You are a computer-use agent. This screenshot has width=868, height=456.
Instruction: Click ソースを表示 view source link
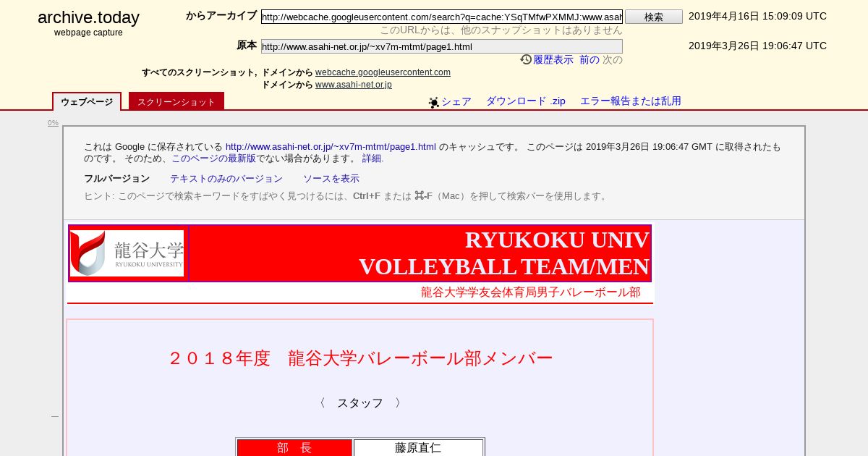pyautogui.click(x=331, y=178)
